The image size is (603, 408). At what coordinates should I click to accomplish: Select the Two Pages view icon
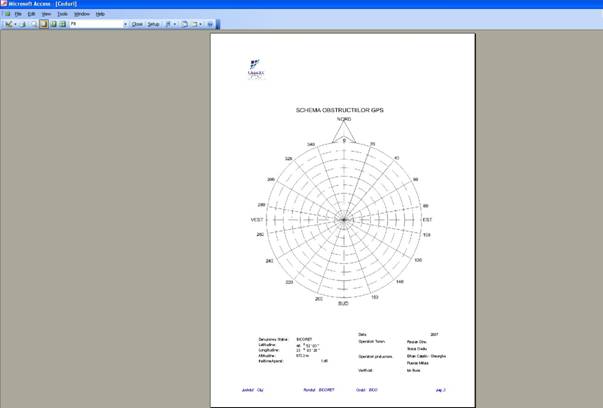52,23
